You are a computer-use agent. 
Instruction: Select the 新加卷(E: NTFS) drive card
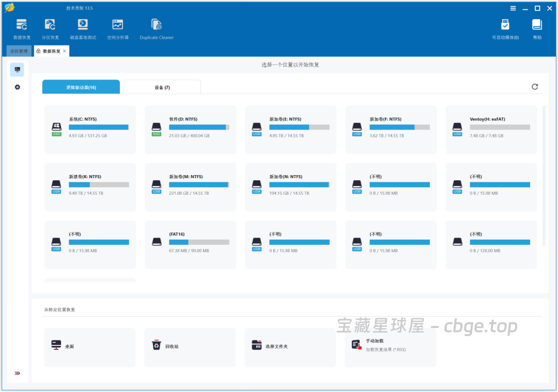pos(290,129)
